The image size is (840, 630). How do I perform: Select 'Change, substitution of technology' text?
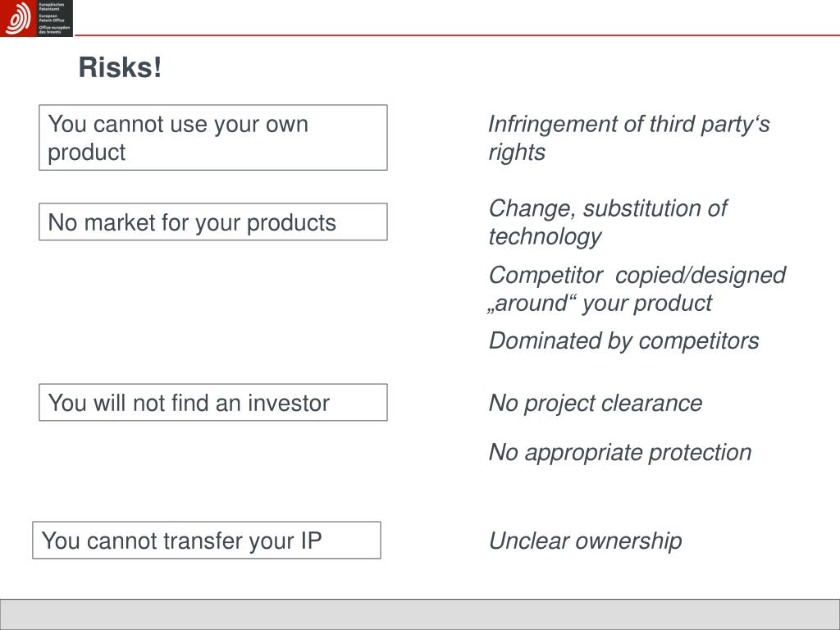click(x=608, y=222)
